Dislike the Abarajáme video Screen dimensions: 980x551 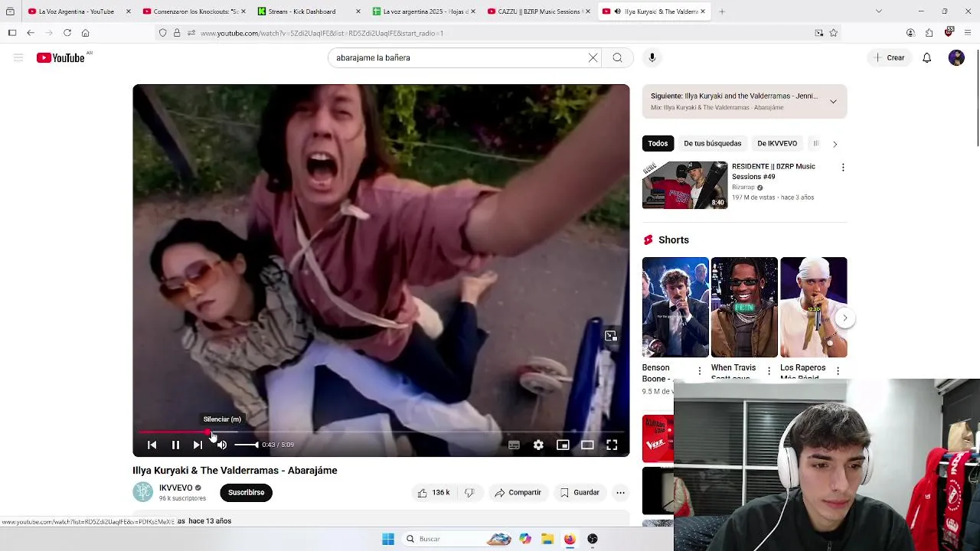click(469, 493)
